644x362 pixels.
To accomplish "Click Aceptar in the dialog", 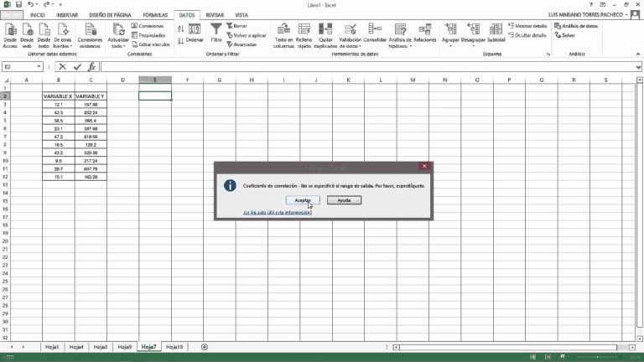I will pyautogui.click(x=303, y=200).
